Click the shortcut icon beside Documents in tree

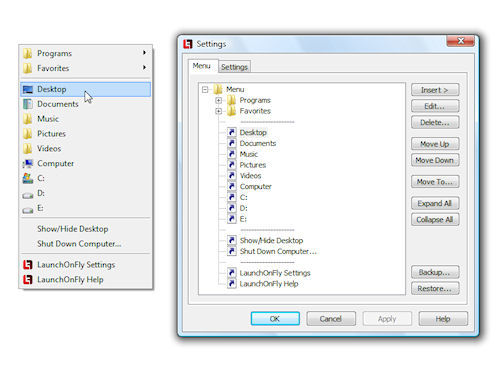232,143
